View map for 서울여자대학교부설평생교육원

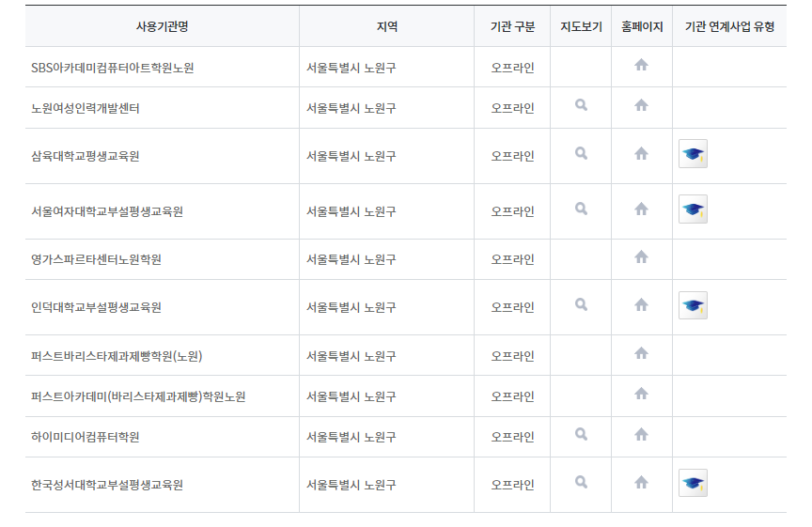[581, 209]
